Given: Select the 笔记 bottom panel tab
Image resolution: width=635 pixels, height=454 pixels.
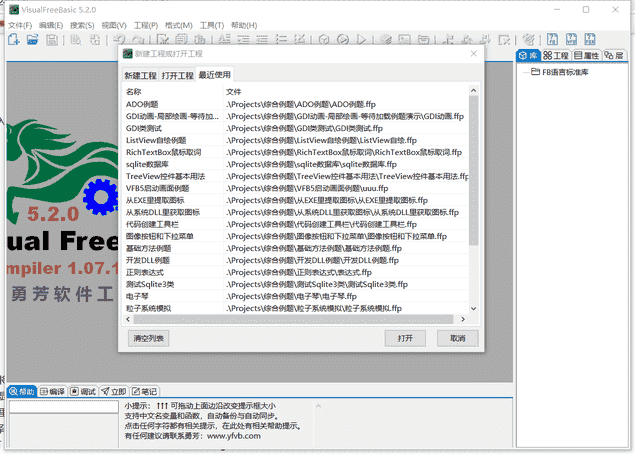Looking at the screenshot, I should point(145,392).
